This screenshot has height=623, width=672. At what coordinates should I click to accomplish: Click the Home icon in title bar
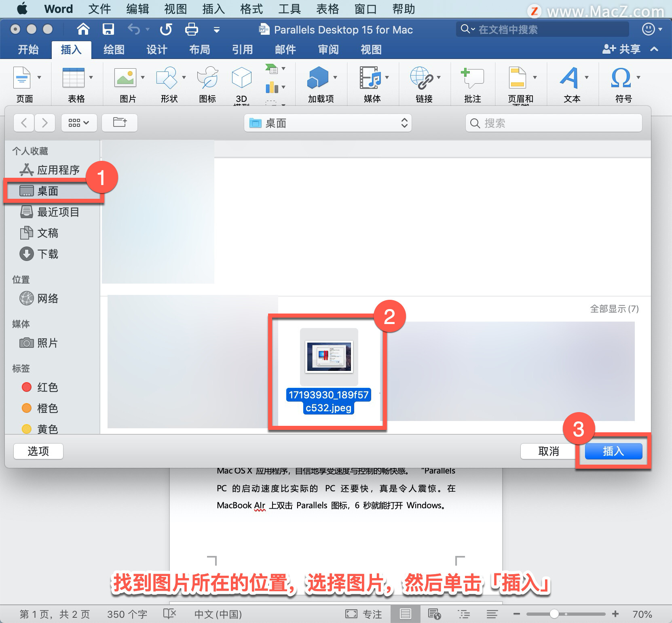coord(83,29)
